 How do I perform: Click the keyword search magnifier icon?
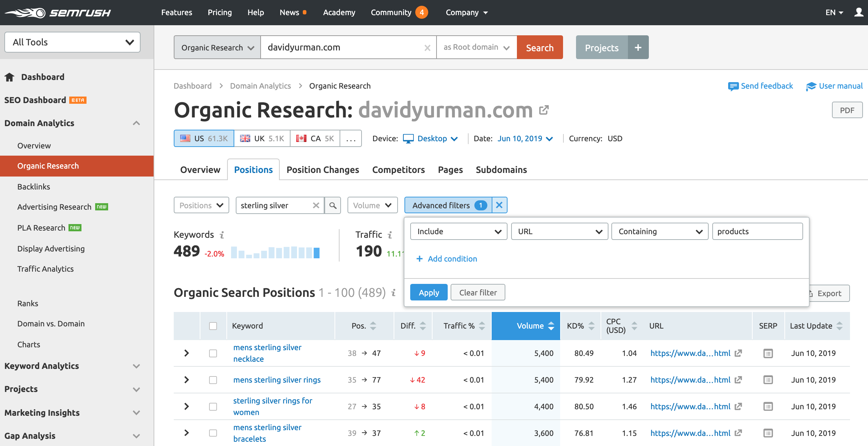[x=333, y=205]
